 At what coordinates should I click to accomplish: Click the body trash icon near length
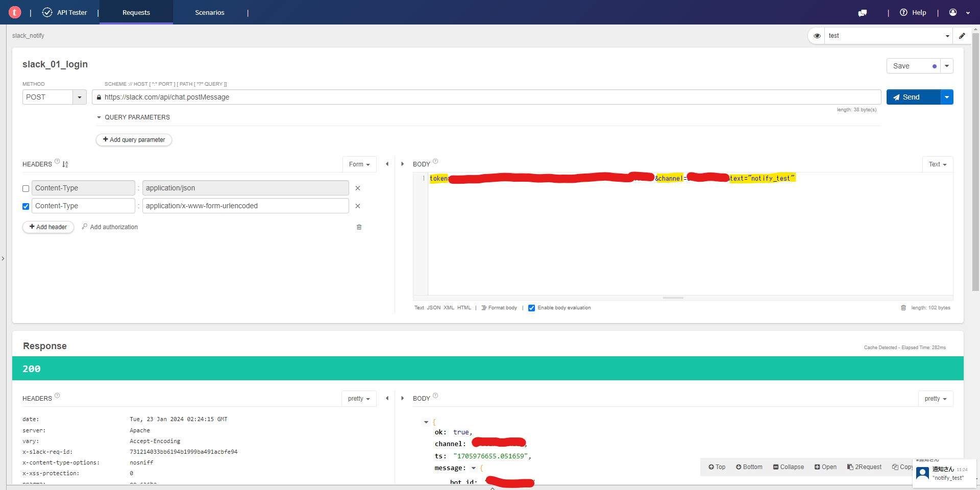pos(903,308)
